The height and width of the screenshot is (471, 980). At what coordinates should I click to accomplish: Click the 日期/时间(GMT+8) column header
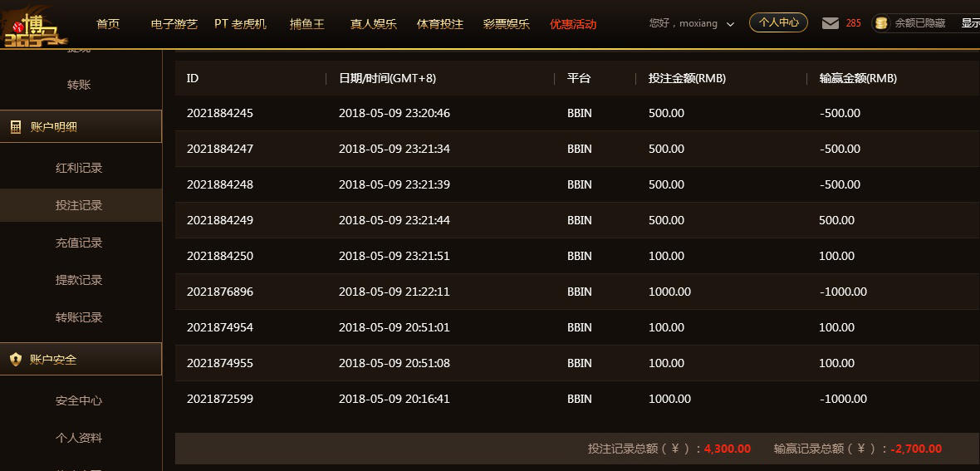(388, 78)
